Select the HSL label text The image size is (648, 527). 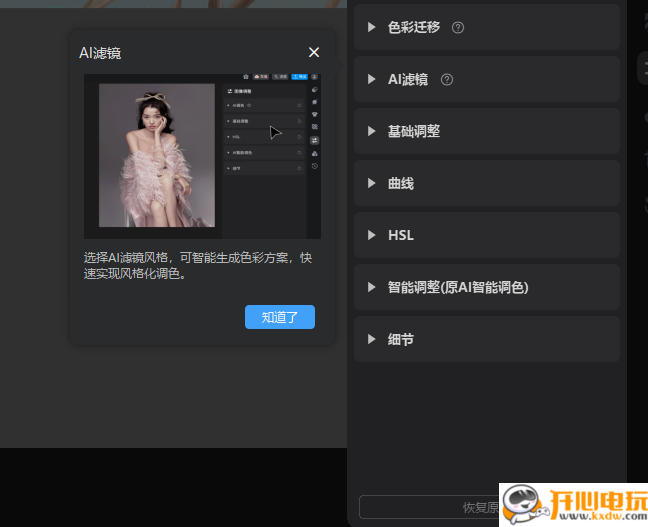[401, 235]
